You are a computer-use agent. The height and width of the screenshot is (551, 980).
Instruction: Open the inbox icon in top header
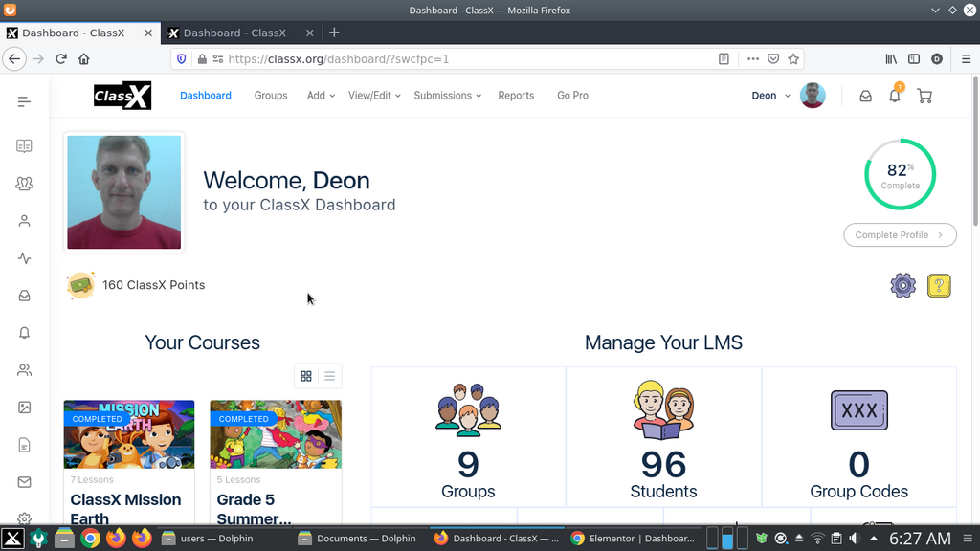(x=865, y=96)
